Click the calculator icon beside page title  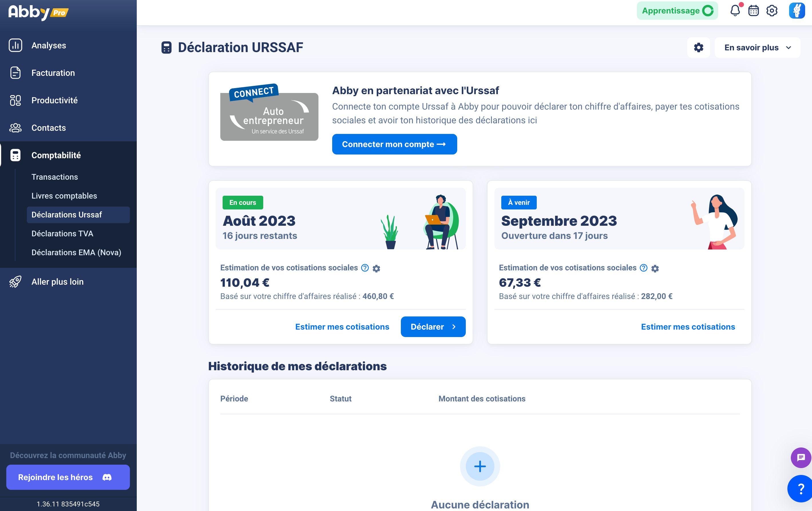coord(167,47)
